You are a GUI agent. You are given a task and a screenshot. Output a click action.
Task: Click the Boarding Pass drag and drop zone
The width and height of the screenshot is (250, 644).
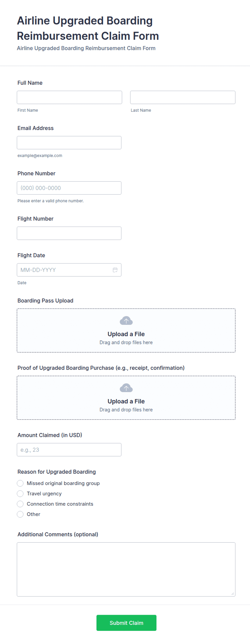click(x=126, y=330)
